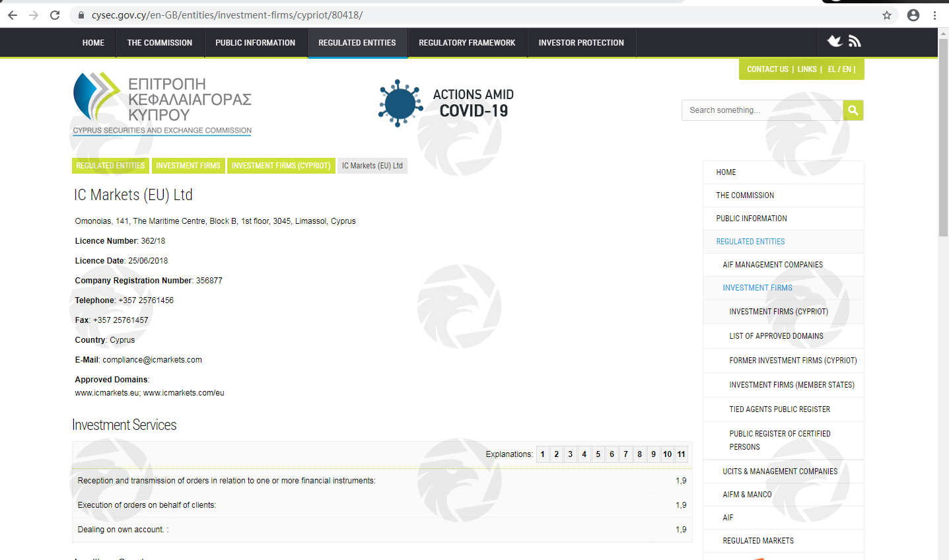Open LIST OF APPROVED DOMAINS sidebar item
The width and height of the screenshot is (949, 560).
click(783, 336)
